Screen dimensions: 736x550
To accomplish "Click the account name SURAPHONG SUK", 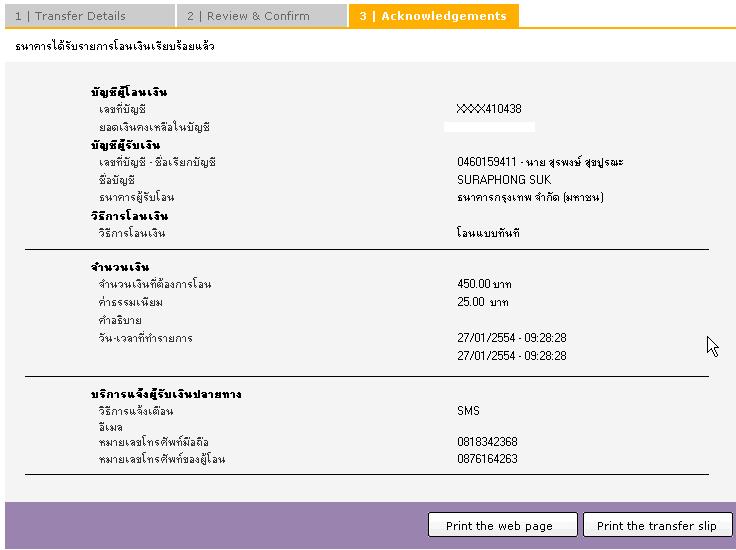I will click(x=504, y=180).
